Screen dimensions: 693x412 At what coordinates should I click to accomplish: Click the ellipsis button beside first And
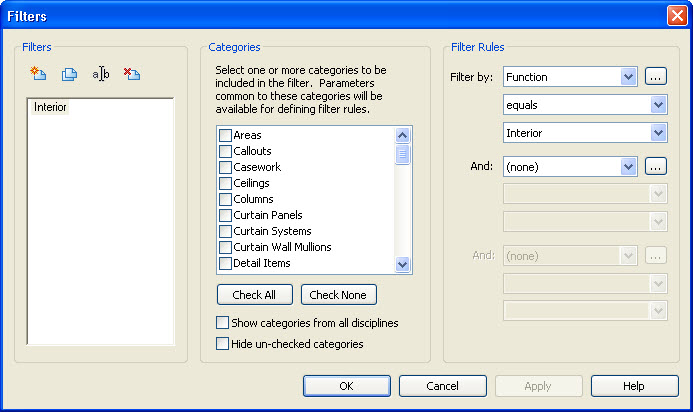(655, 166)
